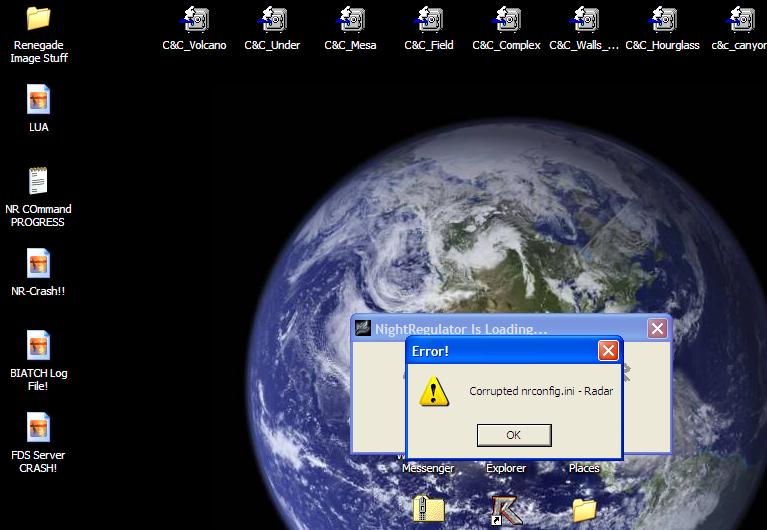
Task: Select the c&c_canyon desktop icon
Action: [x=741, y=20]
